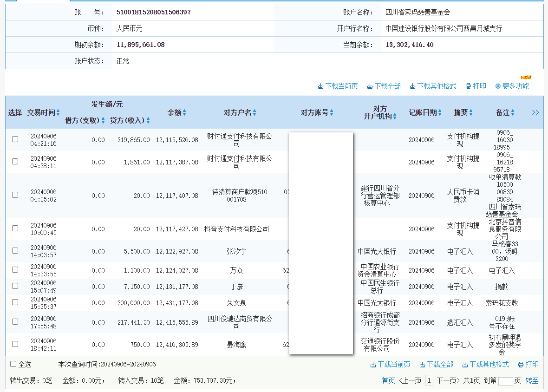The image size is (548, 392).
Task: Click bottom 下载全部 link
Action: tap(436, 365)
